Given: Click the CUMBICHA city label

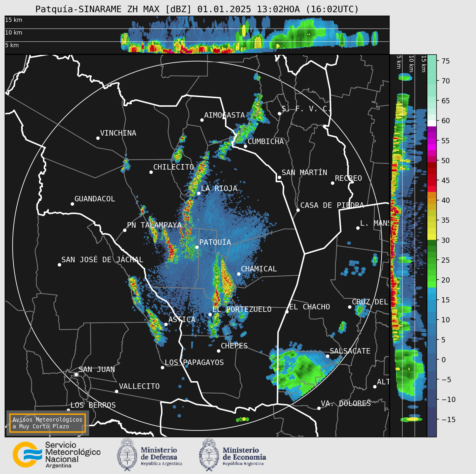Looking at the screenshot, I should click(266, 142).
